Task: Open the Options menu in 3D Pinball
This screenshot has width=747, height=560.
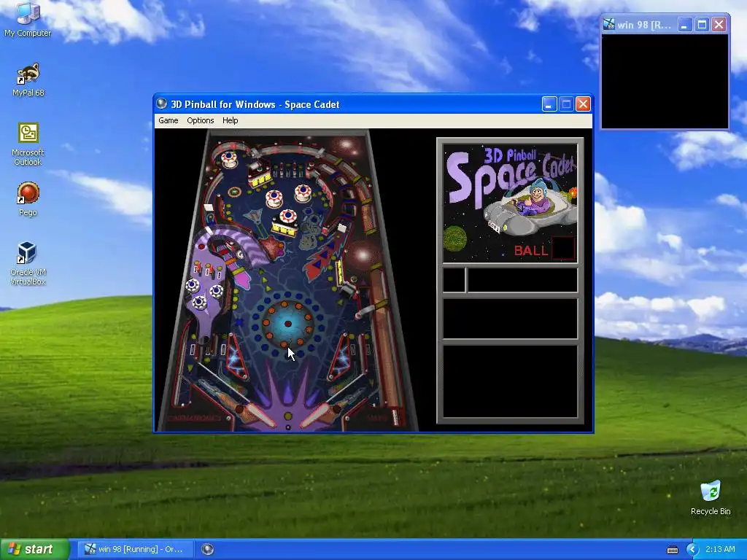Action: point(200,120)
